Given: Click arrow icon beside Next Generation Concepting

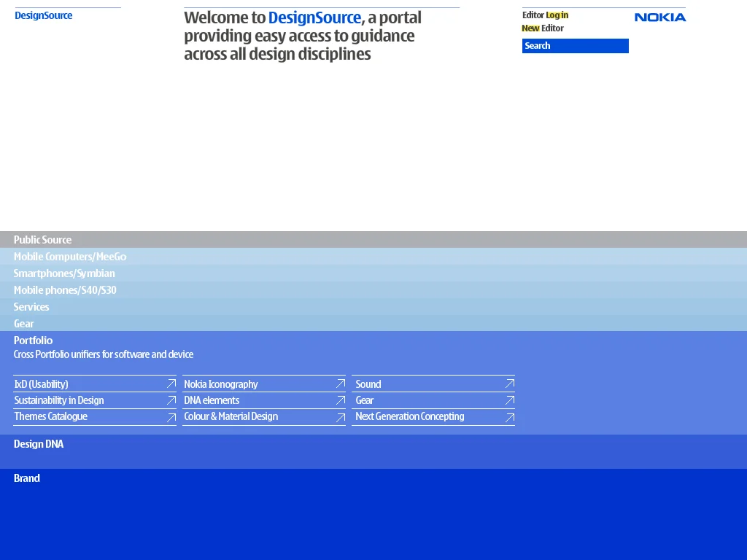Looking at the screenshot, I should tap(510, 418).
